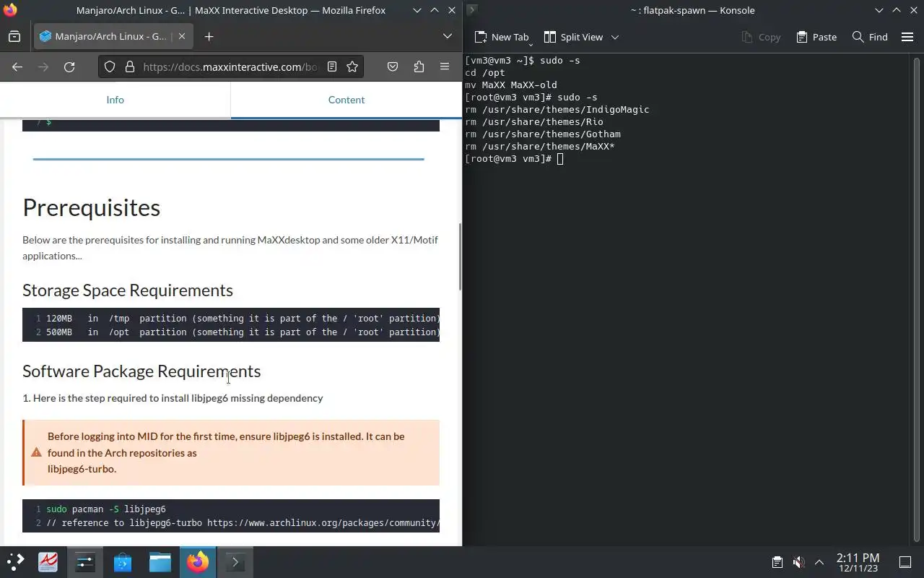
Task: Click the Software Package Requirements heading
Action: point(141,371)
